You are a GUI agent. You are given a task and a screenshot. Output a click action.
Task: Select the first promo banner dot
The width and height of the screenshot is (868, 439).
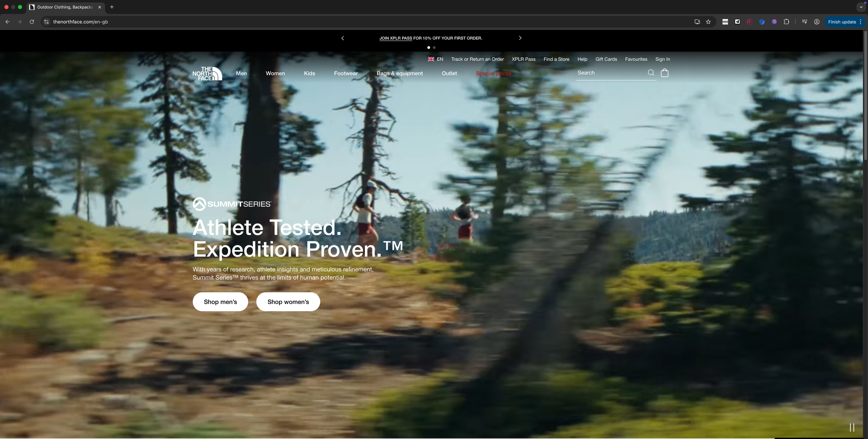[x=429, y=48]
